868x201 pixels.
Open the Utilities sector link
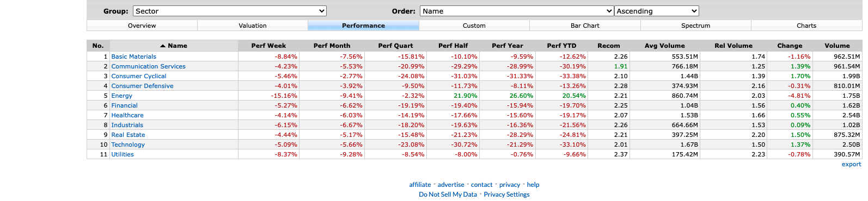point(123,154)
